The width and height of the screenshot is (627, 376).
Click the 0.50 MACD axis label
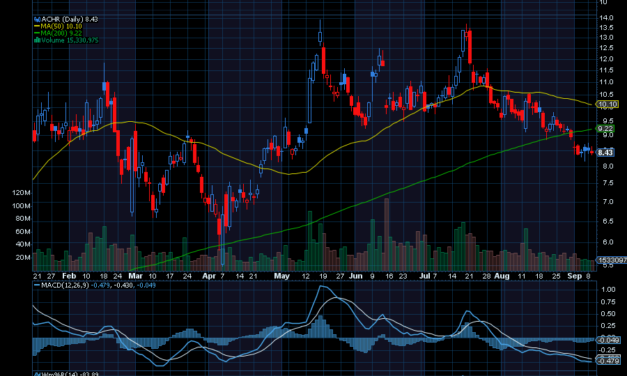(x=608, y=314)
